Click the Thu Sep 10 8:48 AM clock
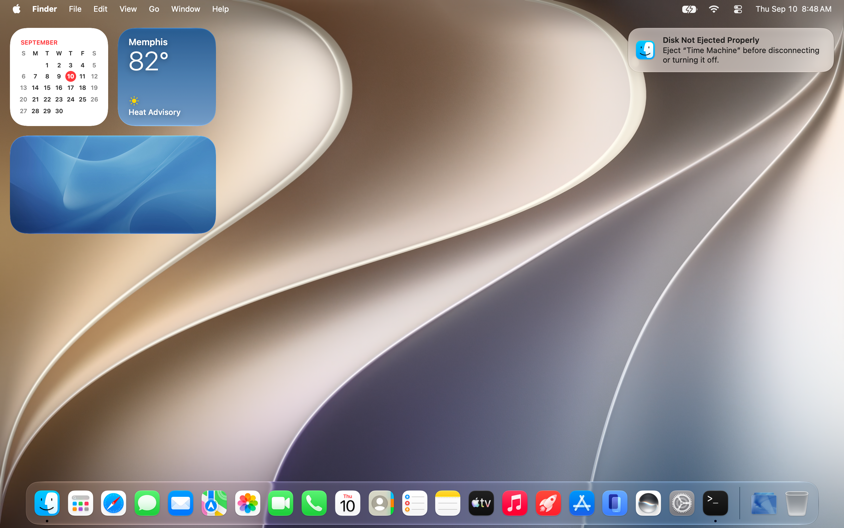844x528 pixels. point(793,9)
